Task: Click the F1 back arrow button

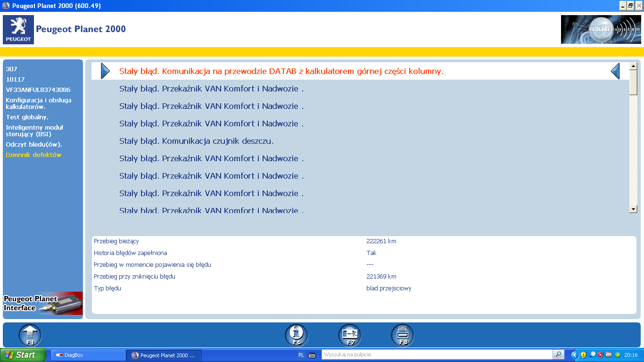Action: (30, 336)
